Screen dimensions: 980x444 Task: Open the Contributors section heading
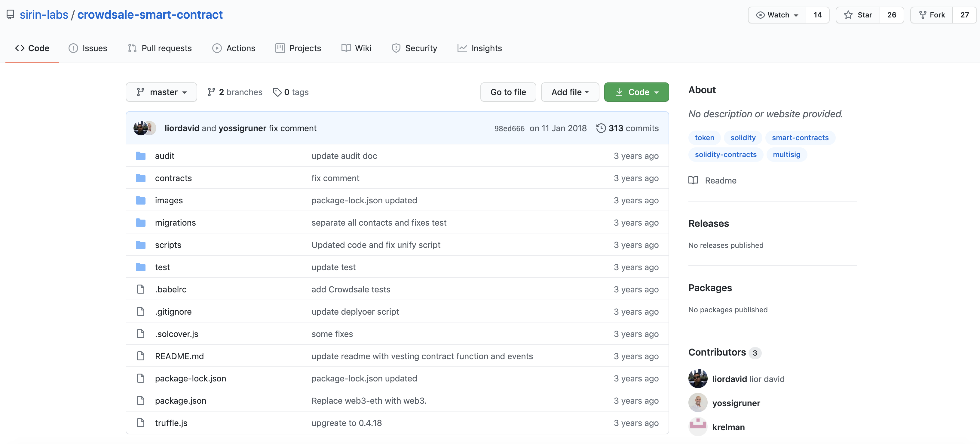point(717,352)
